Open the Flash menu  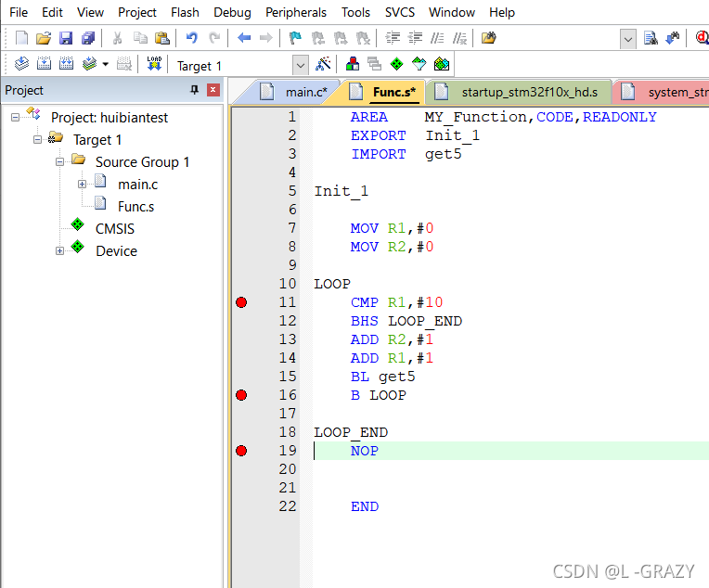(185, 12)
